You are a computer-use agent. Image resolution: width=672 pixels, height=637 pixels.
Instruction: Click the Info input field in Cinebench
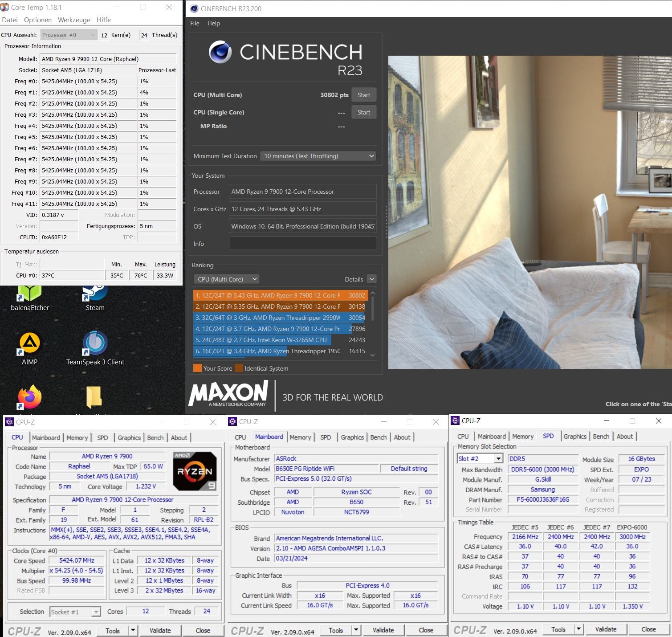303,244
